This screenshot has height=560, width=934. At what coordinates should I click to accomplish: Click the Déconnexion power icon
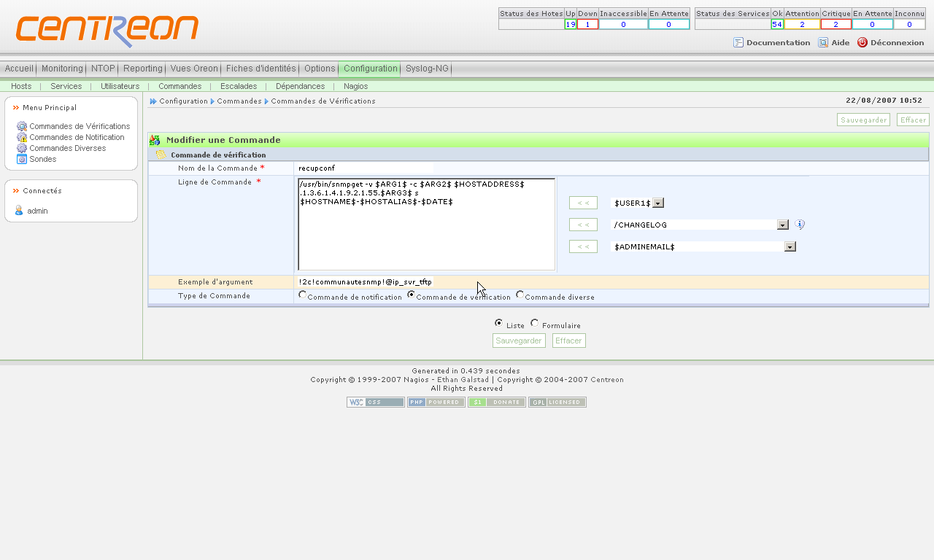[x=862, y=42]
